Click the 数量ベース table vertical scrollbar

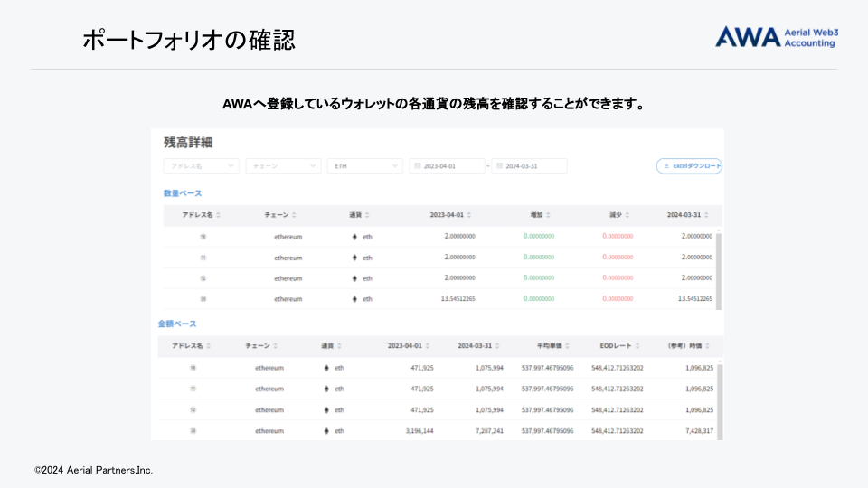pos(720,267)
